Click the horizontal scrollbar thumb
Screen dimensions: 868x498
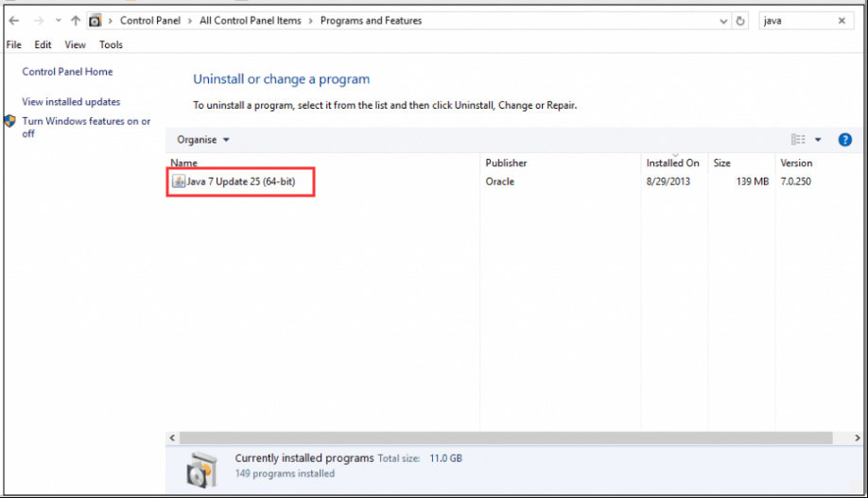[x=506, y=438]
